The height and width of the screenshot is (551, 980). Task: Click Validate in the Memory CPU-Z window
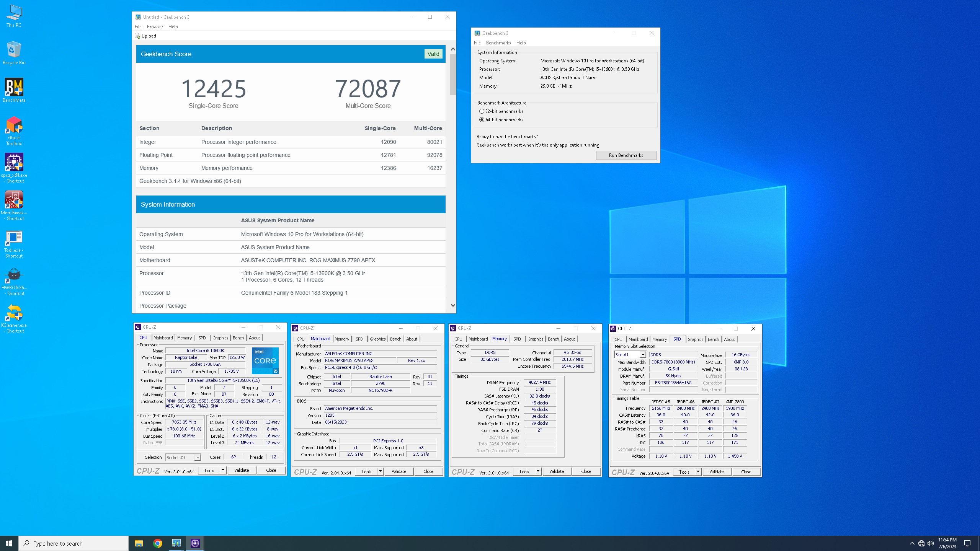557,471
